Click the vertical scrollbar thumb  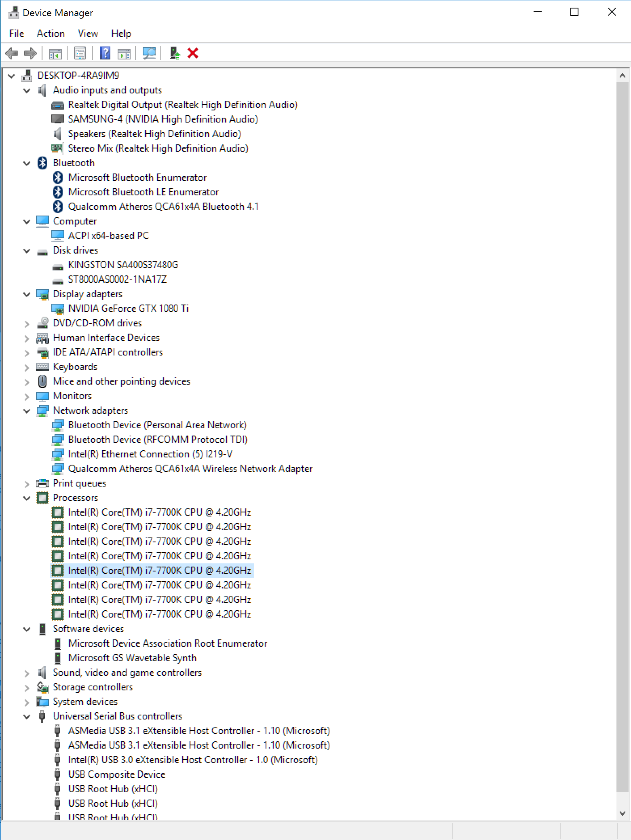pos(623,437)
